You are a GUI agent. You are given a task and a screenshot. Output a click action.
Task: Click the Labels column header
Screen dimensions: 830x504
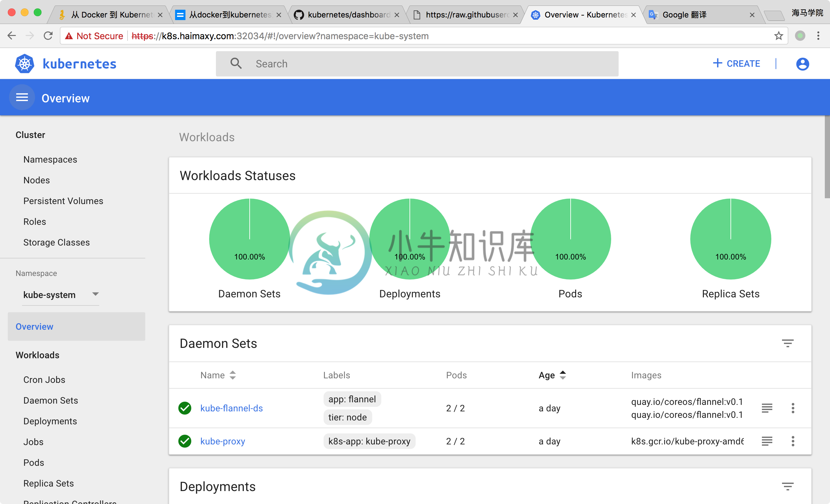point(337,375)
